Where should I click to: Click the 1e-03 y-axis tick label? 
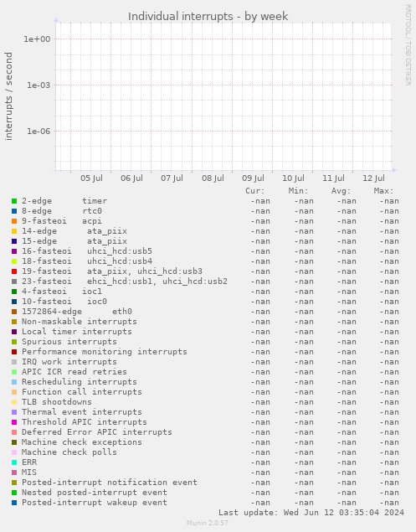(x=39, y=85)
